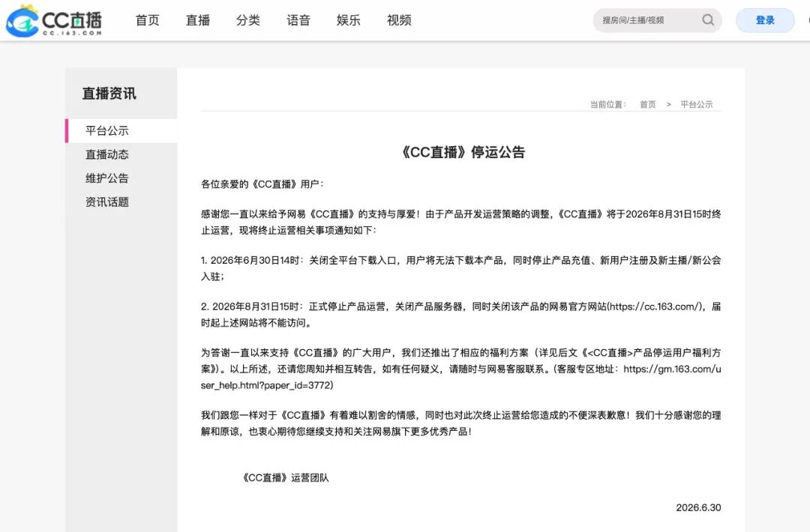Screen dimensions: 810x532
Task: Click the 《CC直播》停运公告 title
Action: click(463, 152)
